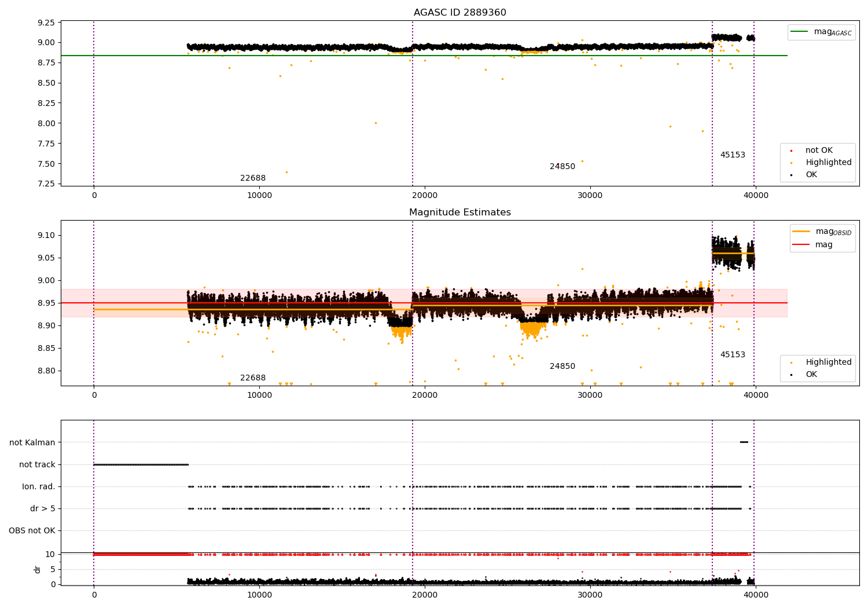Click the '8.00' y-axis tick of top plot
The height and width of the screenshot is (608, 868).
[x=46, y=123]
